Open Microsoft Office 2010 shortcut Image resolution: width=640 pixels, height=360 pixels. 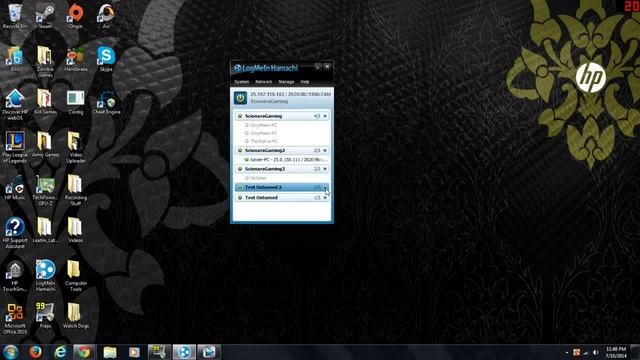[x=15, y=319]
